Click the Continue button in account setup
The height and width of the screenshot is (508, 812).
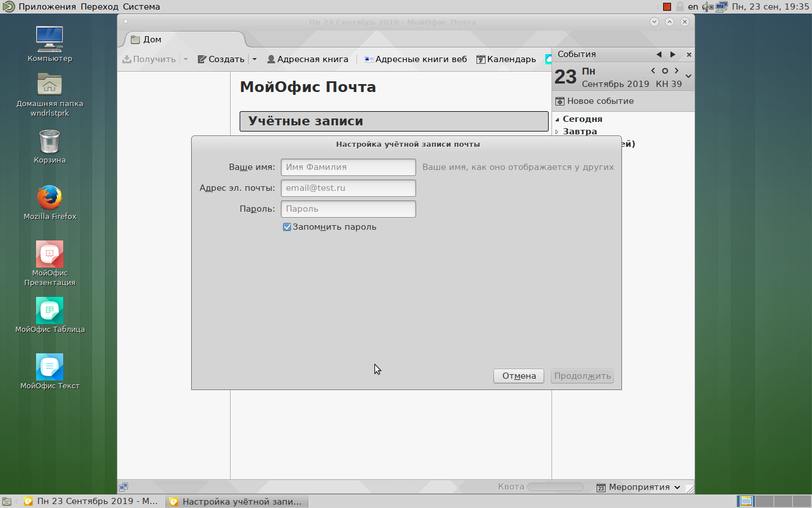click(582, 376)
